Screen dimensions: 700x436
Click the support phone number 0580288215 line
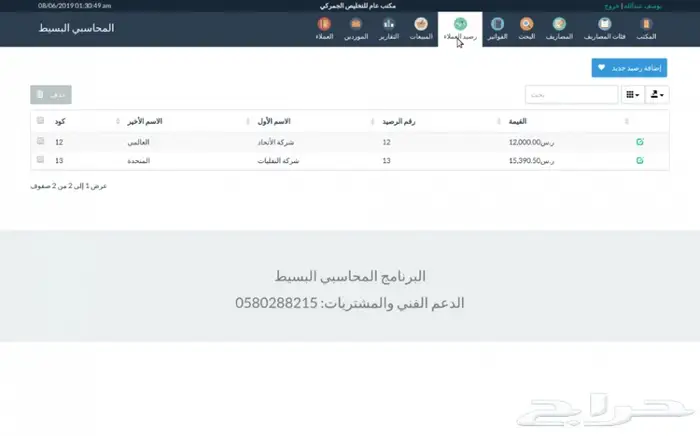tap(350, 303)
